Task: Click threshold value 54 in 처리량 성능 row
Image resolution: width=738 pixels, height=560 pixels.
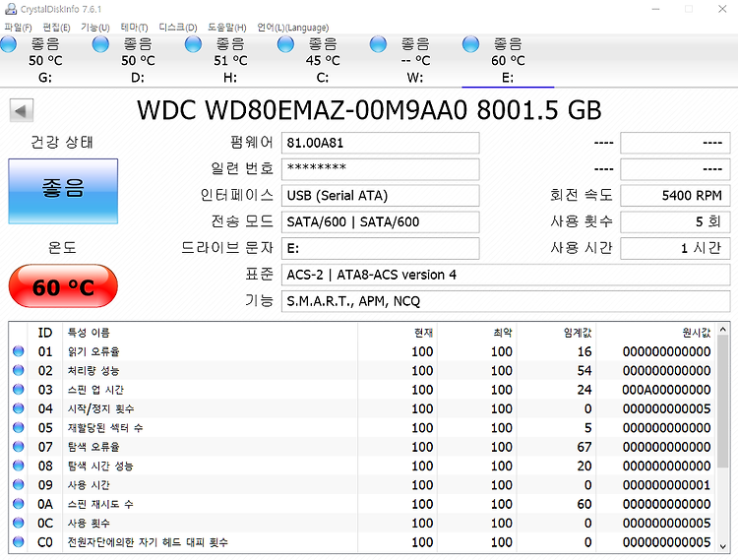Action: pyautogui.click(x=584, y=370)
